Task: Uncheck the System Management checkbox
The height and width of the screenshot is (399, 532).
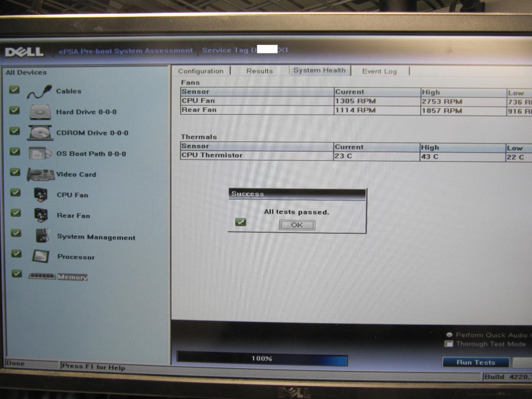Action: (16, 233)
